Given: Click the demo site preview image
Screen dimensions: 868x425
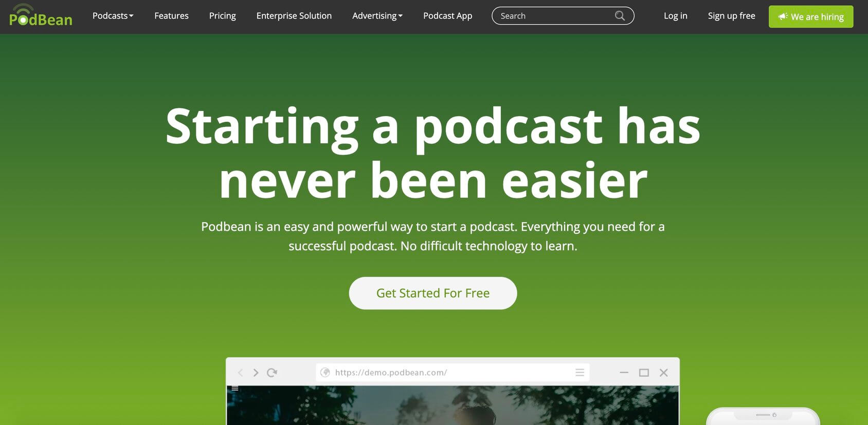Looking at the screenshot, I should coord(453,405).
